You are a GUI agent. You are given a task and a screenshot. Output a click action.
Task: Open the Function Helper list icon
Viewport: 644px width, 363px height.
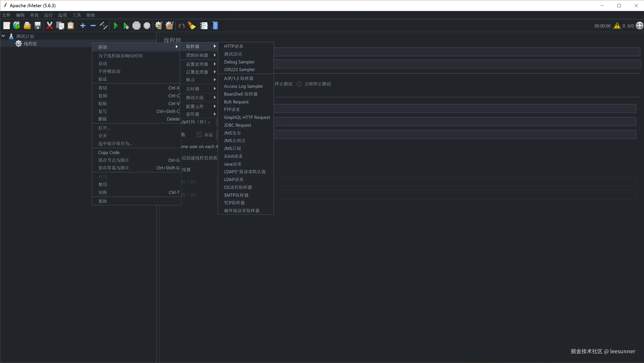[204, 26]
